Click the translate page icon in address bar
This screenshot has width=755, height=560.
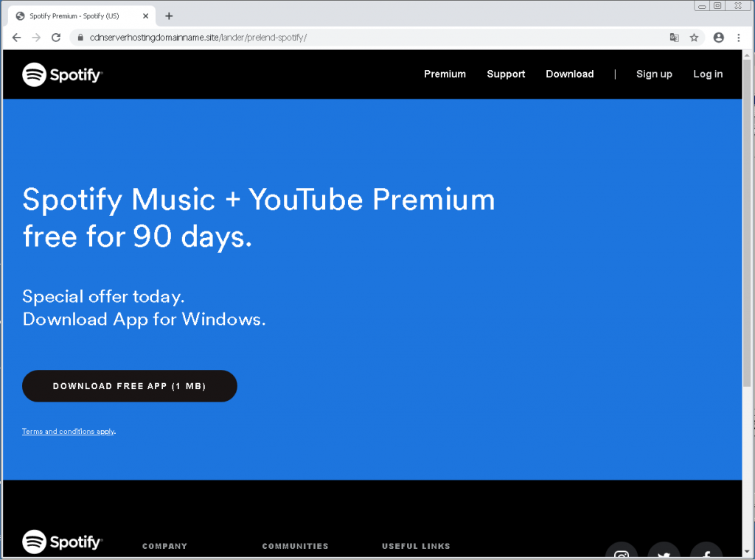[674, 38]
